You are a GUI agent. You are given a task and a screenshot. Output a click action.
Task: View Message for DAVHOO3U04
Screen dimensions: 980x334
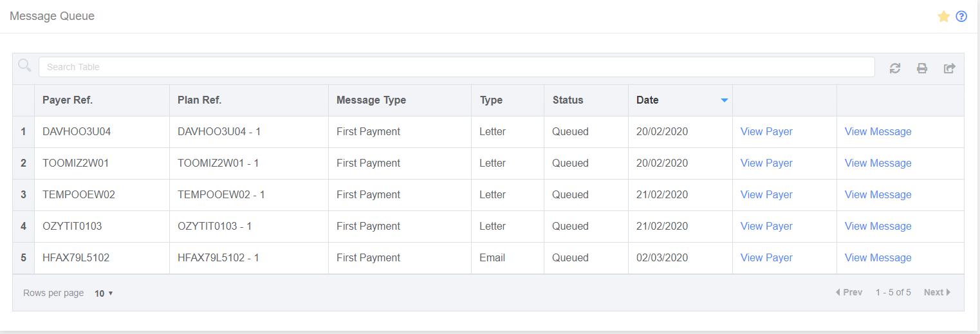point(878,131)
